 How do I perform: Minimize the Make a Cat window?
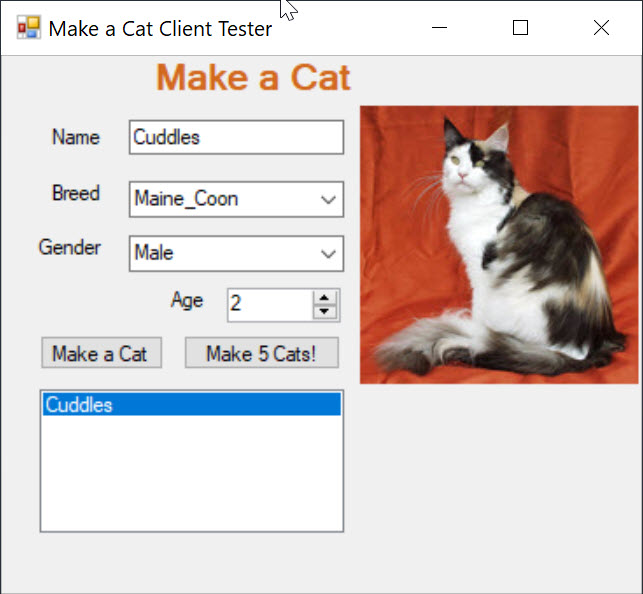click(439, 28)
